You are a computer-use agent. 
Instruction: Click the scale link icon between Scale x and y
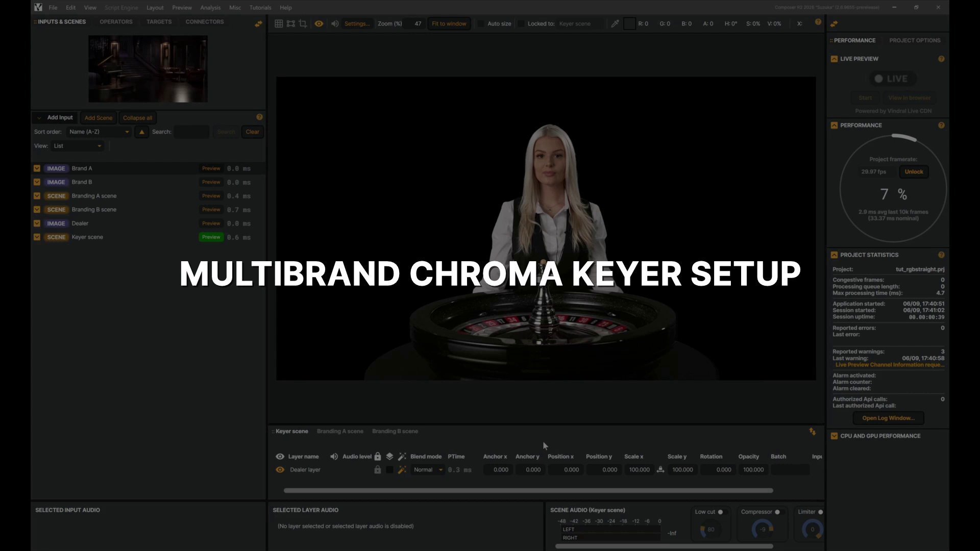660,470
